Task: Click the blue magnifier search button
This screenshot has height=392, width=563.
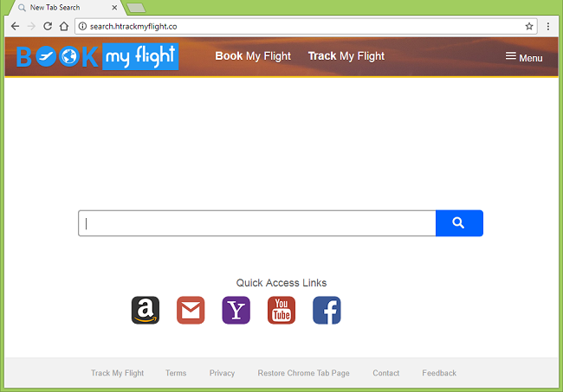Action: [x=459, y=223]
